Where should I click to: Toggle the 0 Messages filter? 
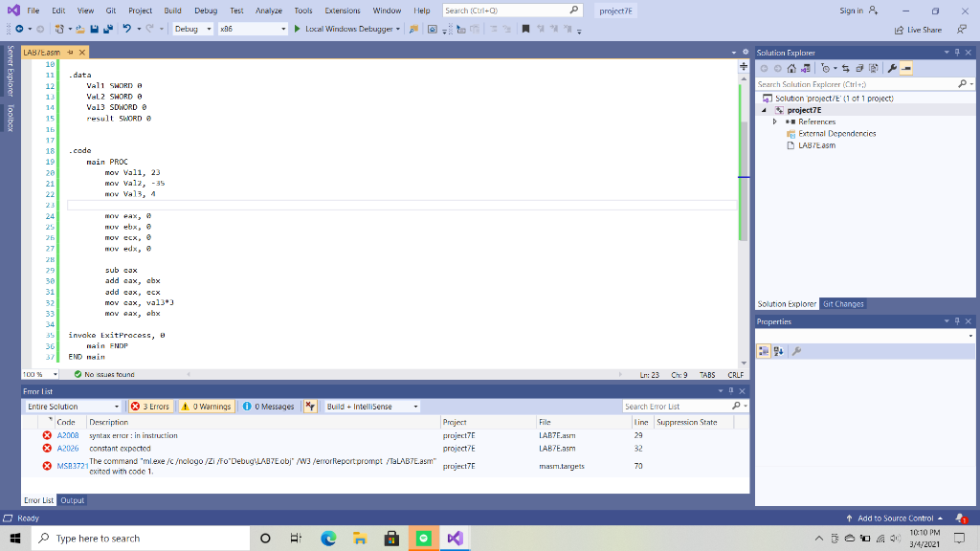(268, 406)
